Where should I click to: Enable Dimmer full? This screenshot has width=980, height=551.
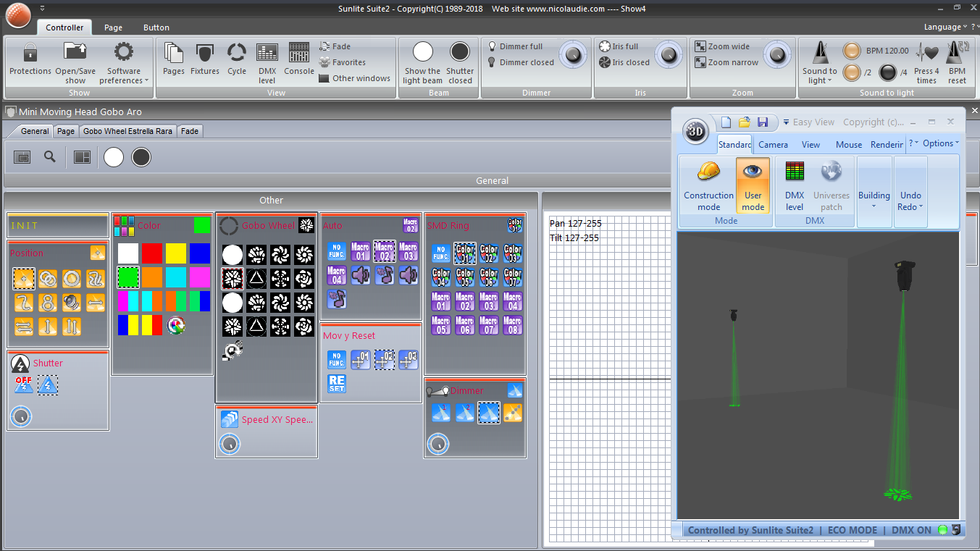(x=515, y=46)
